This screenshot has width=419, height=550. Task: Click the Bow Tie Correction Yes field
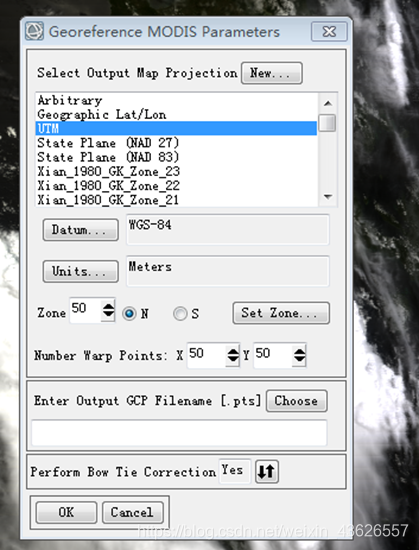pos(235,471)
